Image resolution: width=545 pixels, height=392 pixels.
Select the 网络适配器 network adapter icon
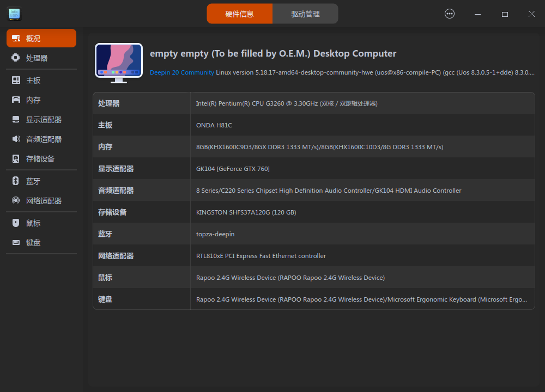(x=16, y=200)
